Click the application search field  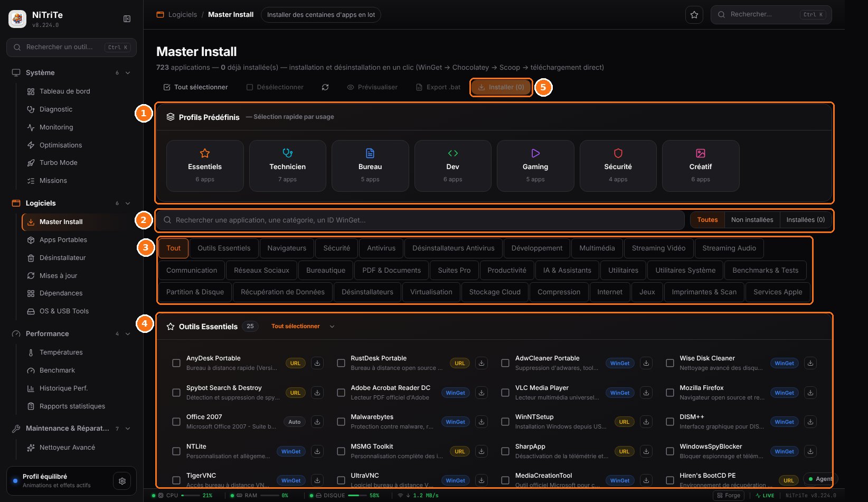420,220
